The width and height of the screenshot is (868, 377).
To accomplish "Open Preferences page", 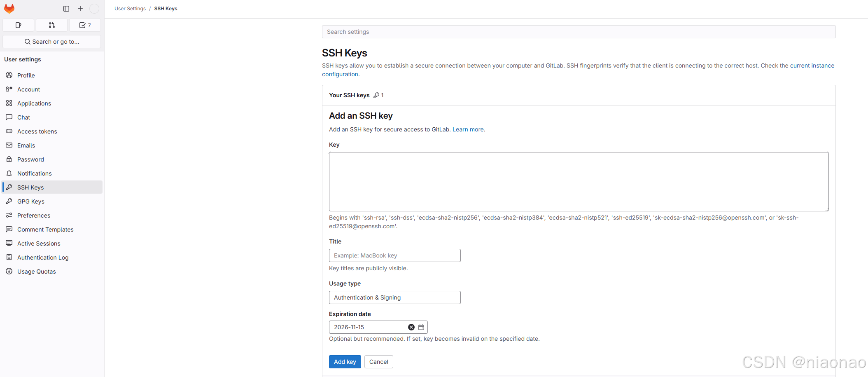I will [52, 215].
